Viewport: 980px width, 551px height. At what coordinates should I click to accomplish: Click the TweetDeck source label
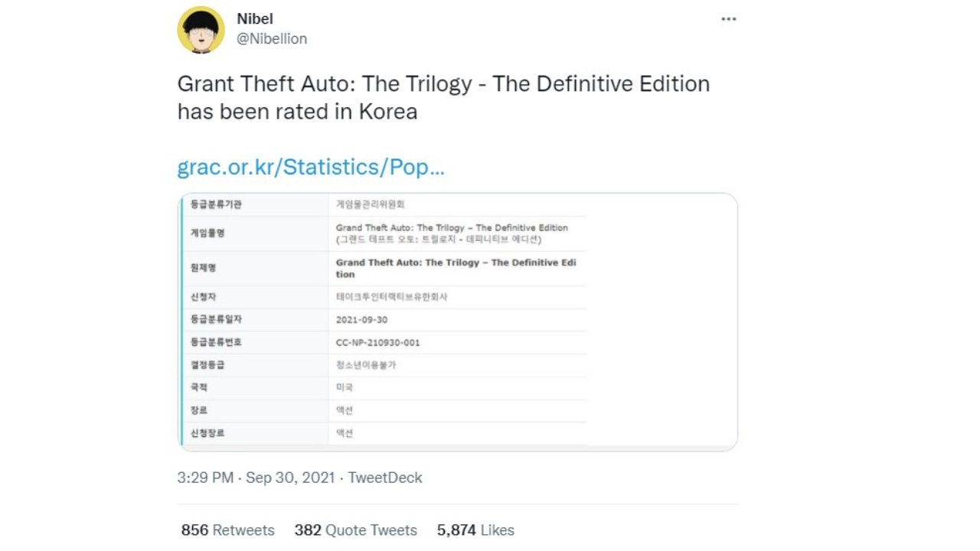coord(385,478)
